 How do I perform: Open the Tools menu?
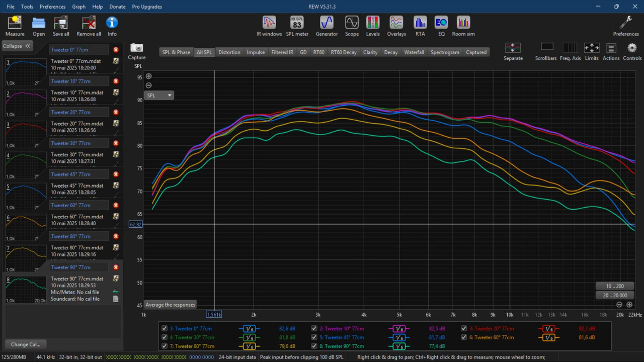pos(27,7)
